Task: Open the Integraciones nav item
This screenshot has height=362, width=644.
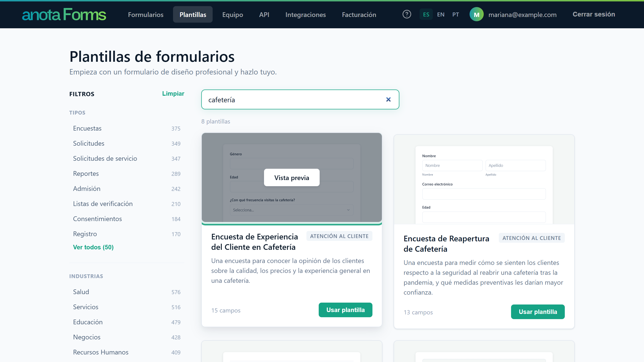Action: tap(305, 15)
